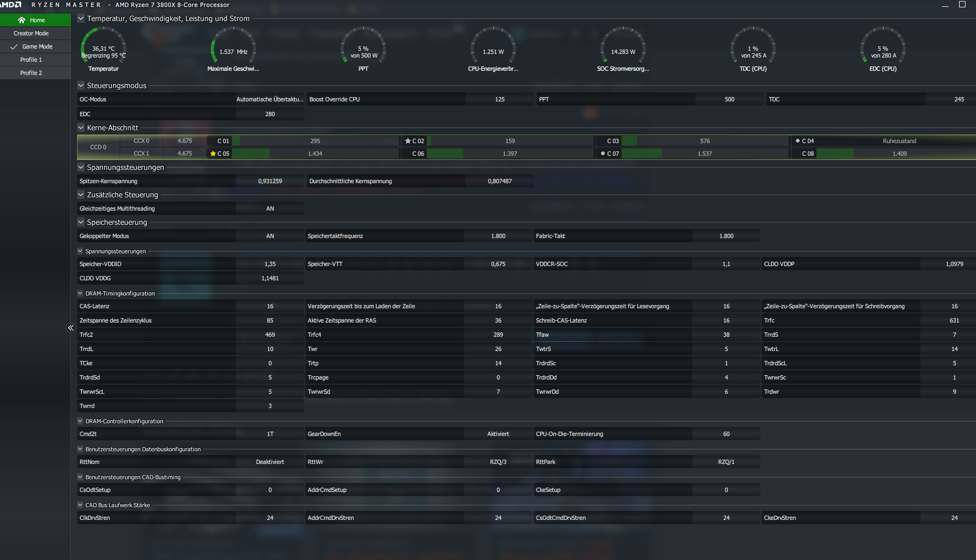Collapse the DRAM-Timingkonfiguration section
Image resolution: width=976 pixels, height=560 pixels.
(80, 293)
